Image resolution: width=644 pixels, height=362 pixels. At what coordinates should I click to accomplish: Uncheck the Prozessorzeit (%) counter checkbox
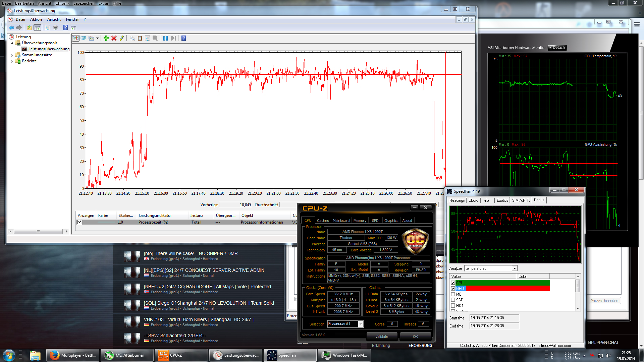(x=79, y=222)
